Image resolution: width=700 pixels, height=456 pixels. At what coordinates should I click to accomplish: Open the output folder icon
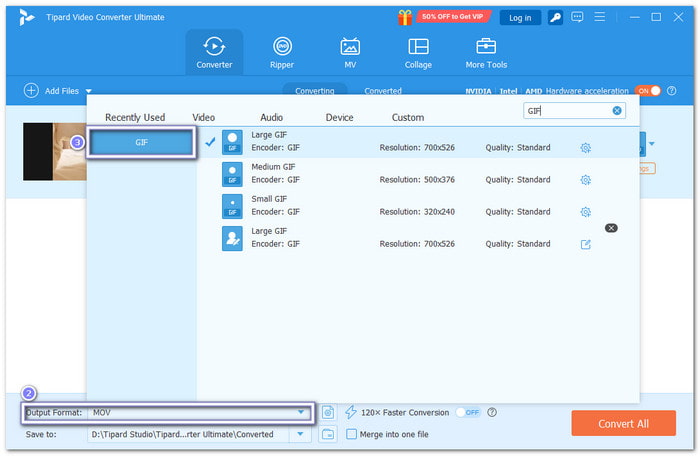click(328, 434)
